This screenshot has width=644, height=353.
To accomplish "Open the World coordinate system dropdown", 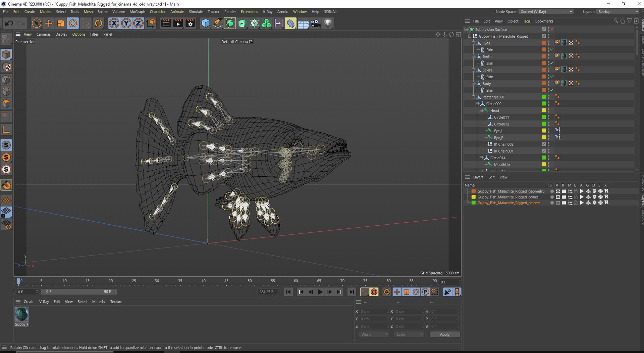I will coord(374,335).
